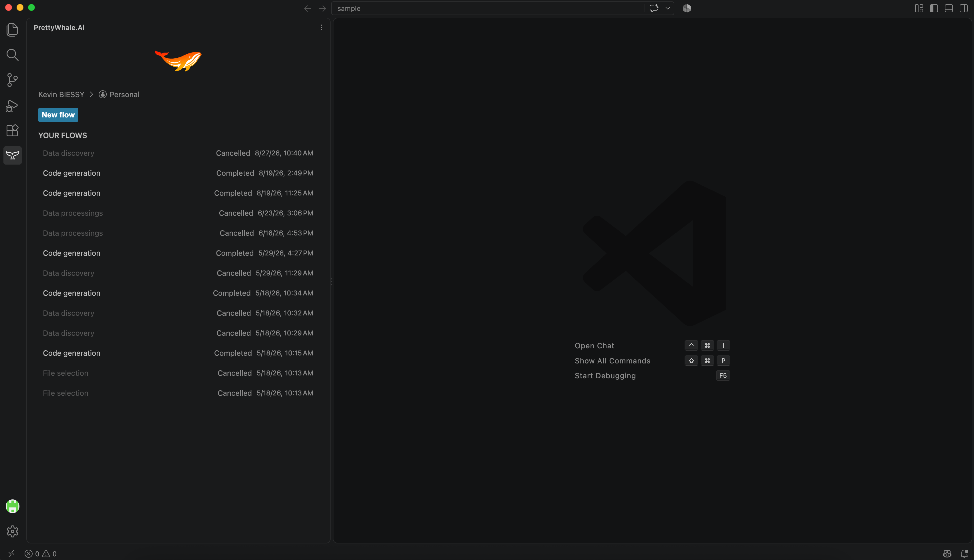
Task: Select the Personal workspace breadcrumb
Action: (x=119, y=95)
